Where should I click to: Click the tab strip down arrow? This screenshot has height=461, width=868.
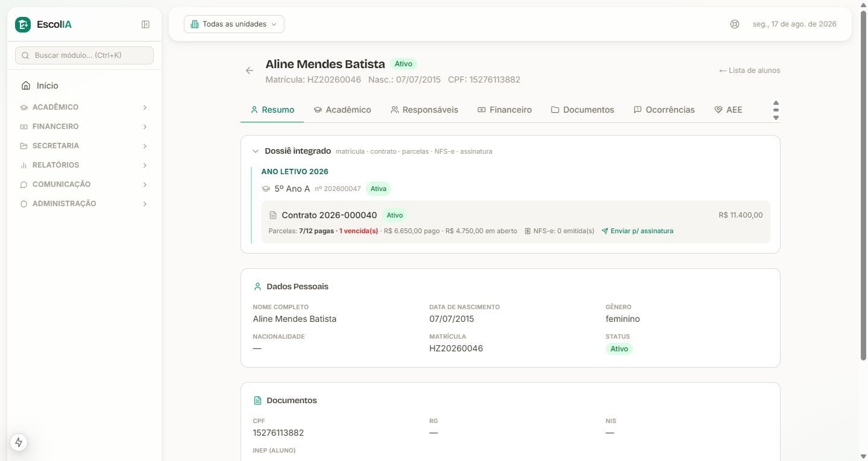(776, 118)
